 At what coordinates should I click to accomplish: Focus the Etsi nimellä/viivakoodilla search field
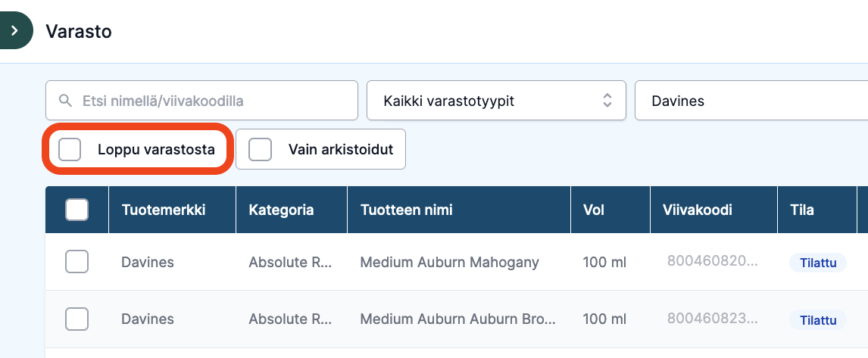[201, 100]
